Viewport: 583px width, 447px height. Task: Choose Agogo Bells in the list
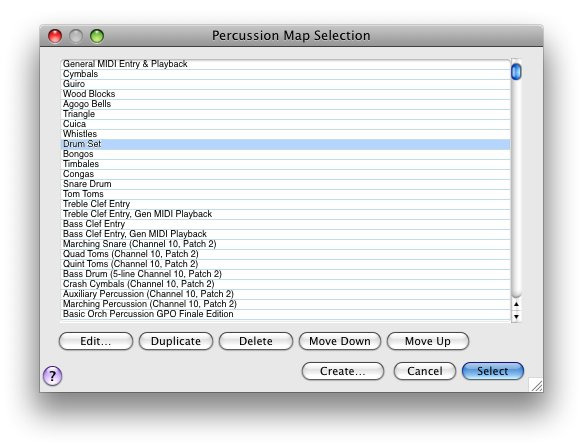tap(286, 104)
